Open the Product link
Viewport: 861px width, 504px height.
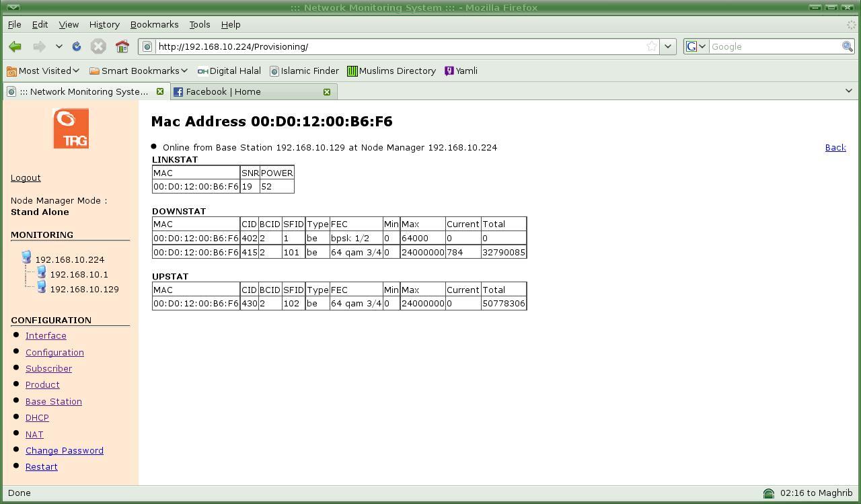tap(42, 385)
